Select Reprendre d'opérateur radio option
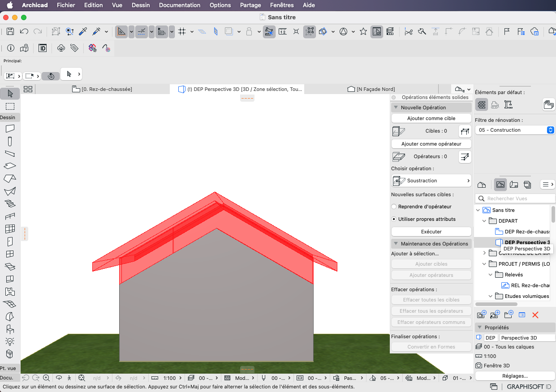The width and height of the screenshot is (556, 392). tap(394, 207)
